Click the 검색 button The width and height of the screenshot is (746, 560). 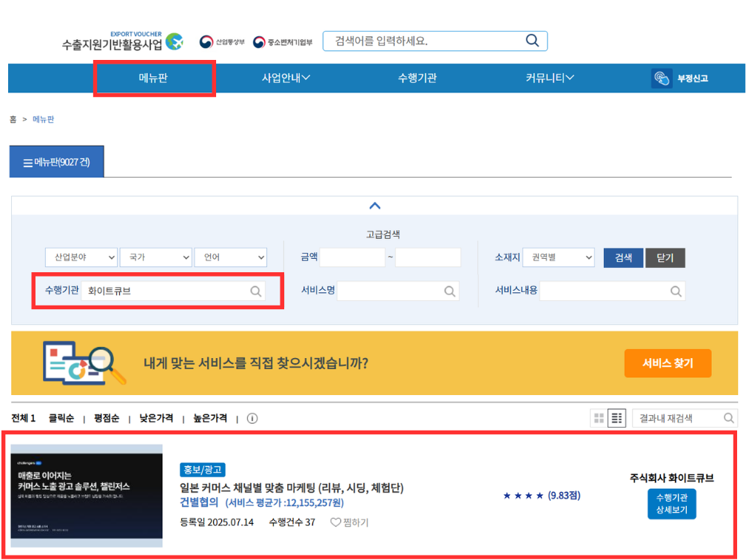click(x=623, y=257)
